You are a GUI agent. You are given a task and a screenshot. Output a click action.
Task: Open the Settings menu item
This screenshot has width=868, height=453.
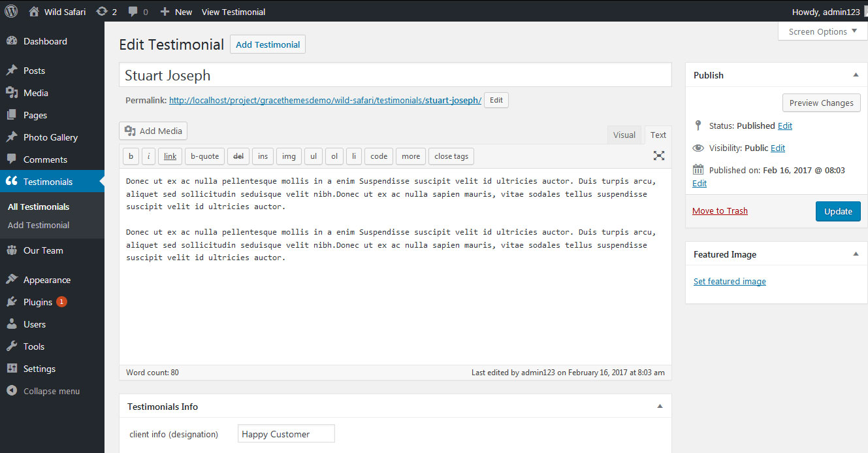pyautogui.click(x=52, y=369)
